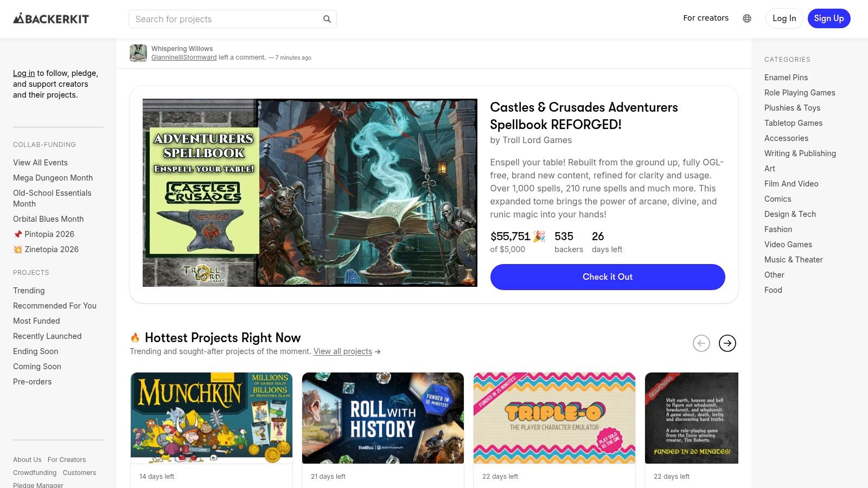This screenshot has width=868, height=488.
Task: Click the Whispering Willows avatar
Action: 138,53
